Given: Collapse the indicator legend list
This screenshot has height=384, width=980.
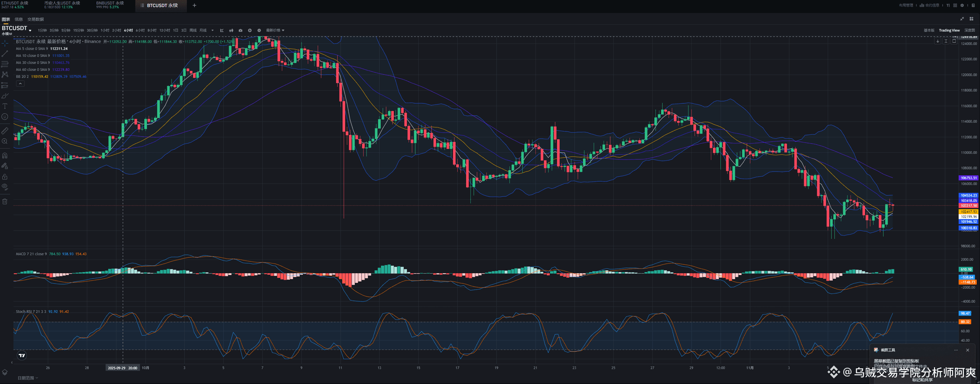Looking at the screenshot, I should (x=20, y=84).
